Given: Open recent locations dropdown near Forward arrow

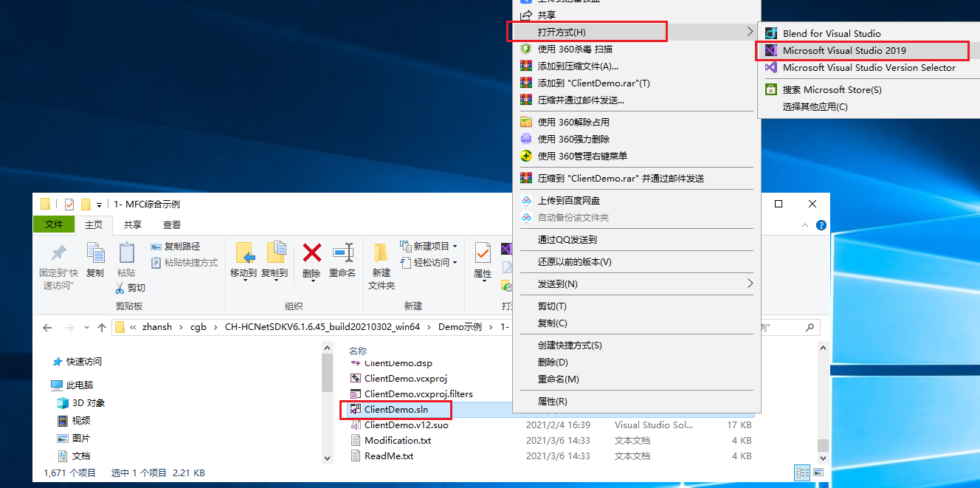Looking at the screenshot, I should (86, 328).
